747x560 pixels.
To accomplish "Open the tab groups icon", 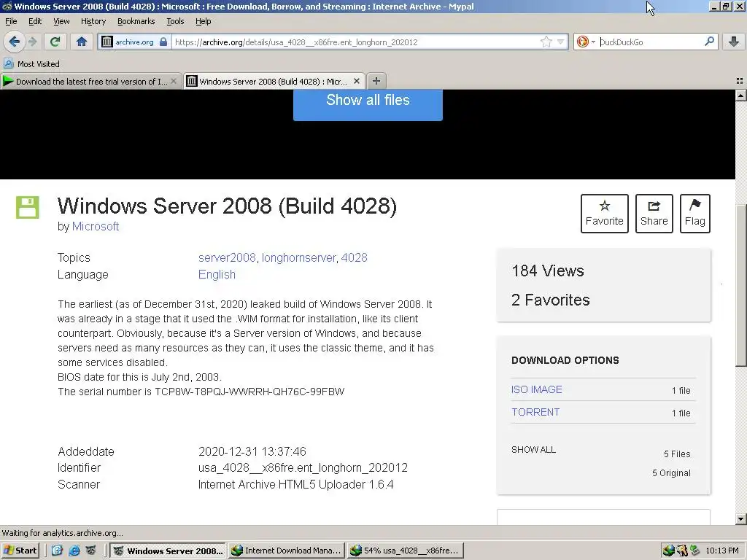I will coord(740,81).
